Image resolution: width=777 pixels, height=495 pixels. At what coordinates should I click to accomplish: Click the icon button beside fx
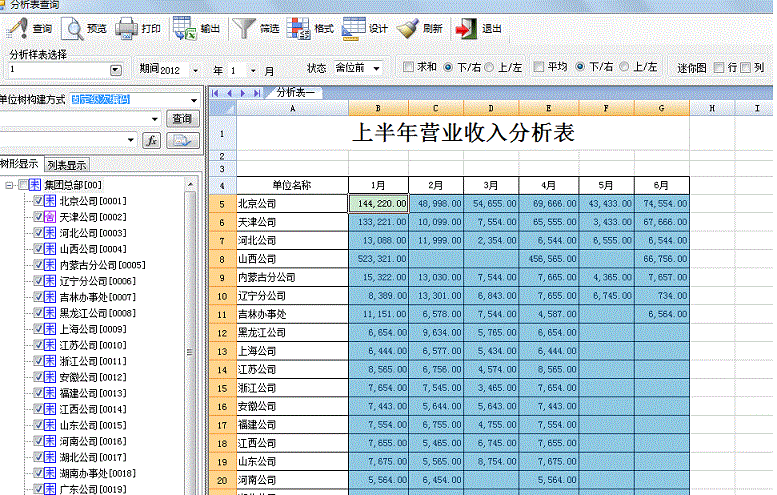point(183,140)
